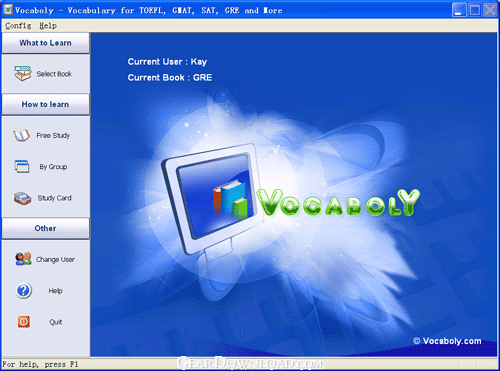Image resolution: width=500 pixels, height=371 pixels.
Task: Open the Study Card icon
Action: (x=22, y=198)
